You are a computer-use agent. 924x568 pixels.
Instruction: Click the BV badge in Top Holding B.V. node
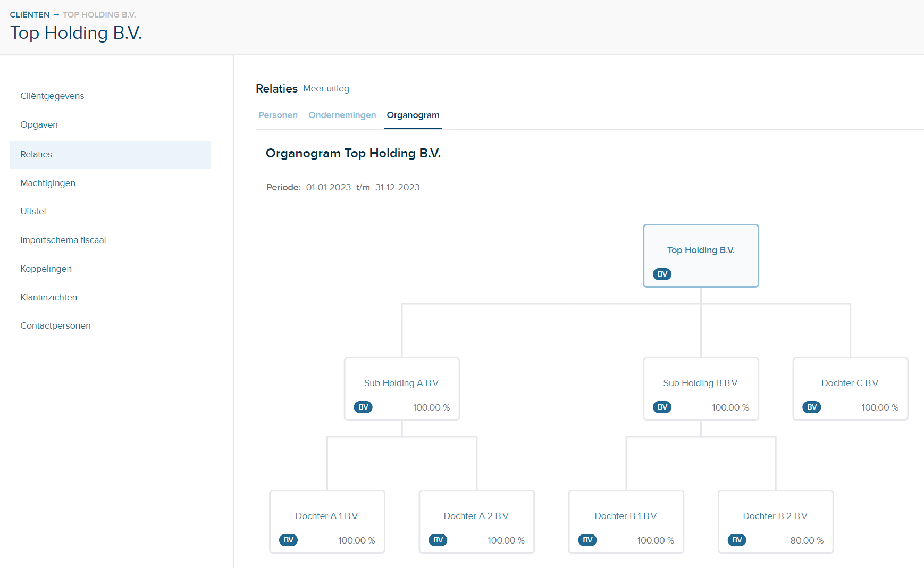point(662,274)
